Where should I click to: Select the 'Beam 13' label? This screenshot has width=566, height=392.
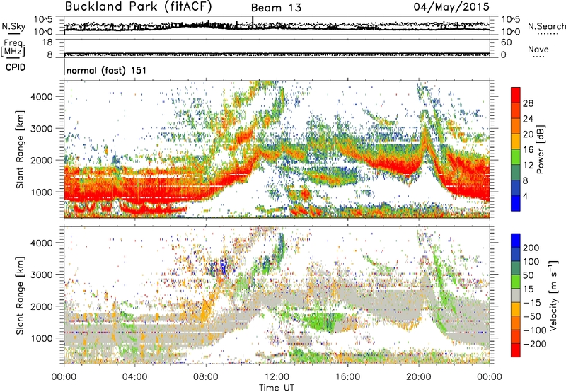(276, 8)
